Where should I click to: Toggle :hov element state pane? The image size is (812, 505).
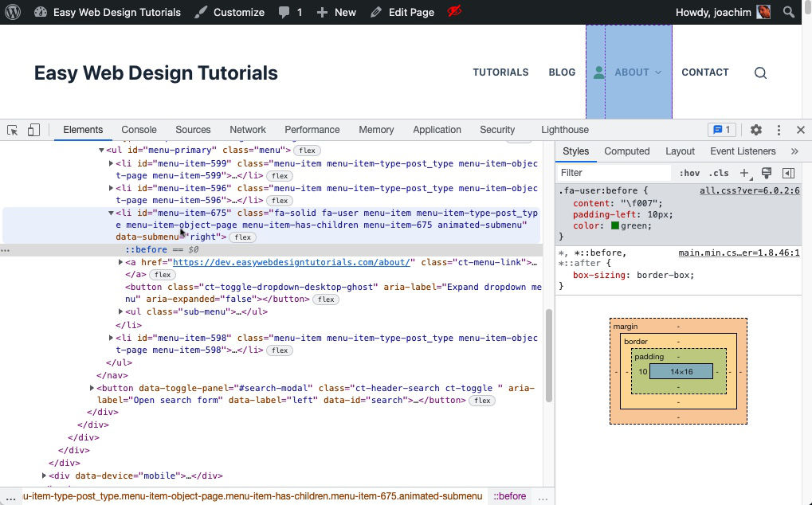coord(690,173)
